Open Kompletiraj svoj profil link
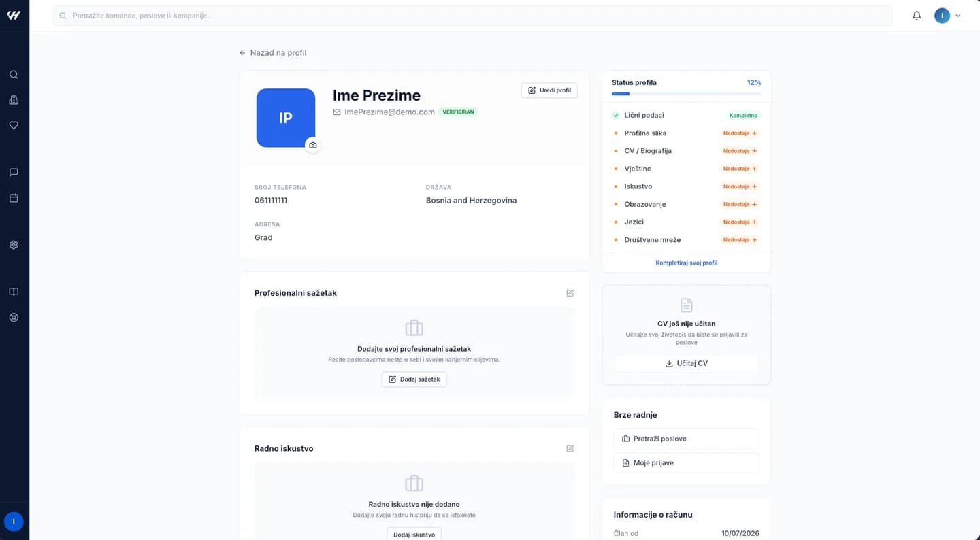 686,263
